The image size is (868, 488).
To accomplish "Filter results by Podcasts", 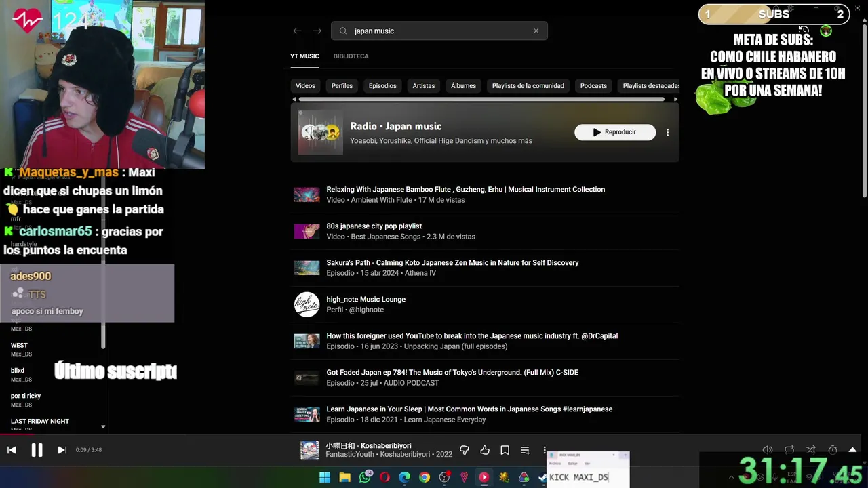I will (593, 86).
